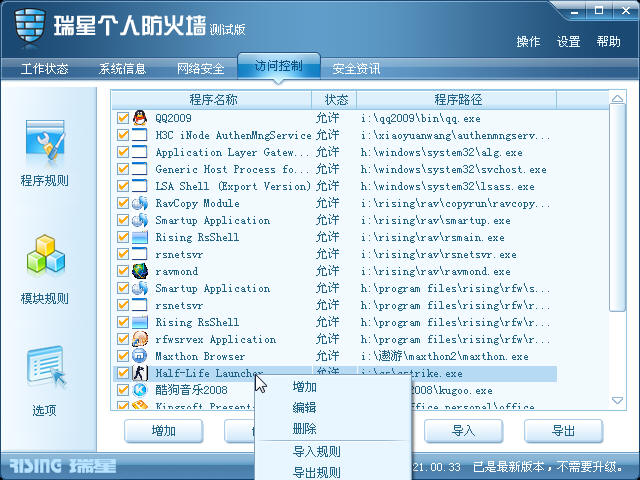
Task: Choose 删除 from the context menu
Action: coord(304,429)
